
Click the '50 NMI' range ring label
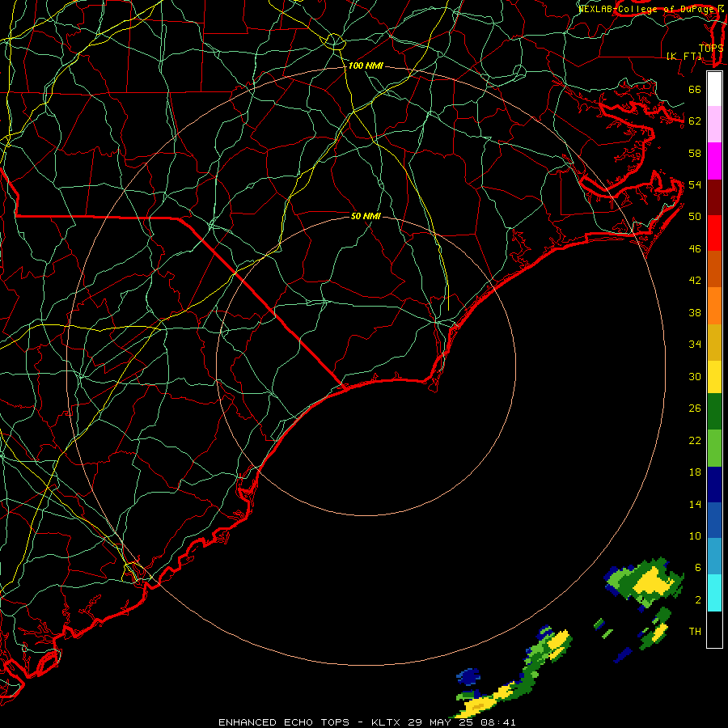366,216
